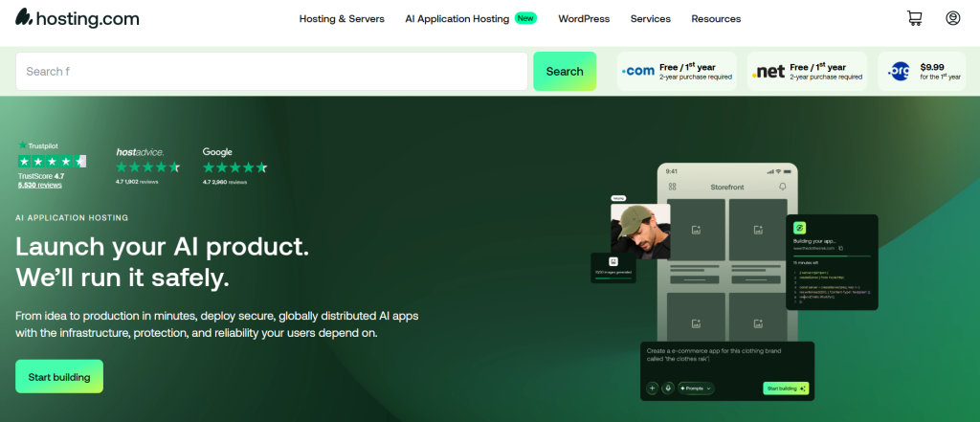
Task: Click the Start building hero button
Action: (x=59, y=377)
